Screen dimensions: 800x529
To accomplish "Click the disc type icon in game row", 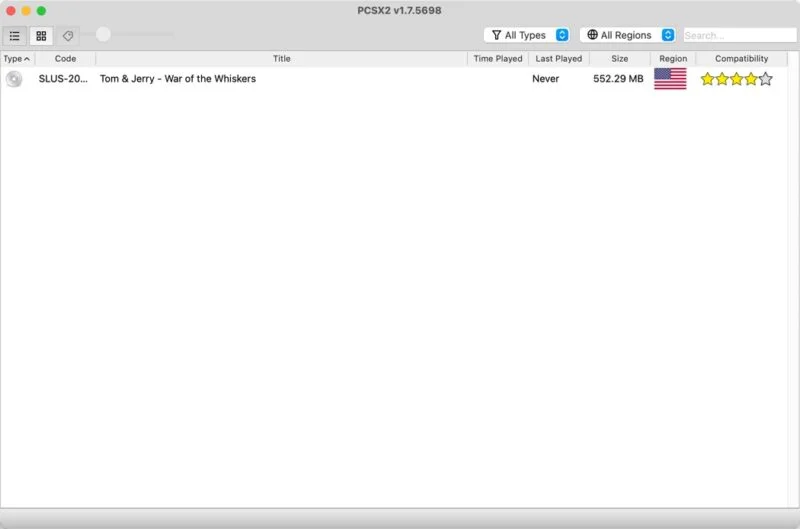I will 14,79.
